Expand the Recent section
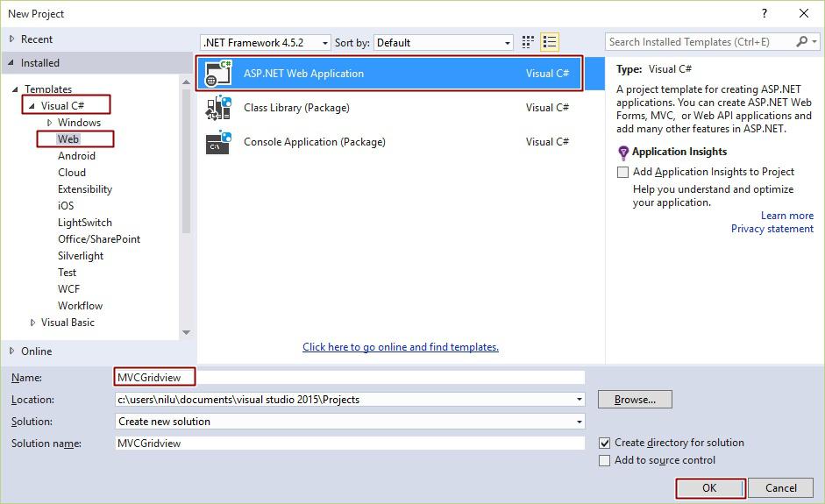 click(11, 39)
